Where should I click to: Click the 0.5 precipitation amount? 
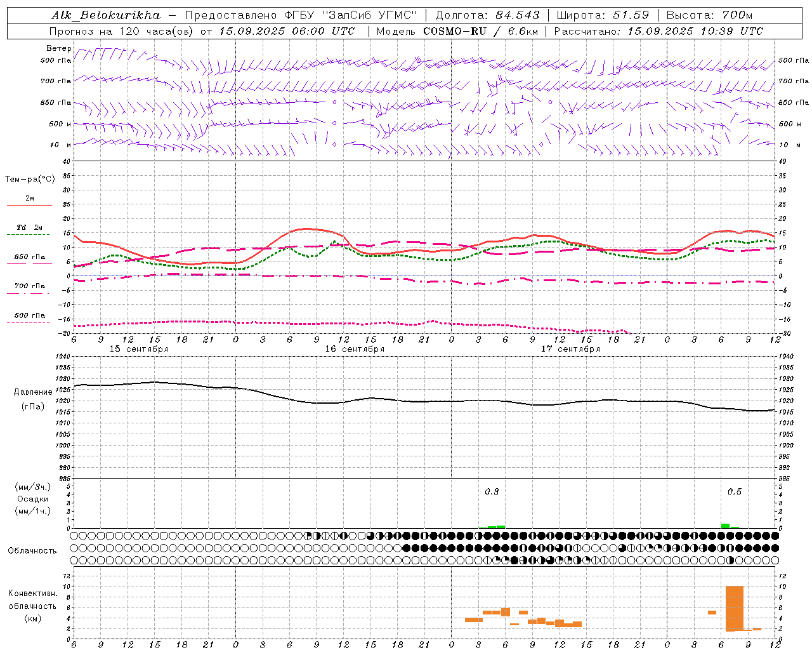(x=734, y=491)
